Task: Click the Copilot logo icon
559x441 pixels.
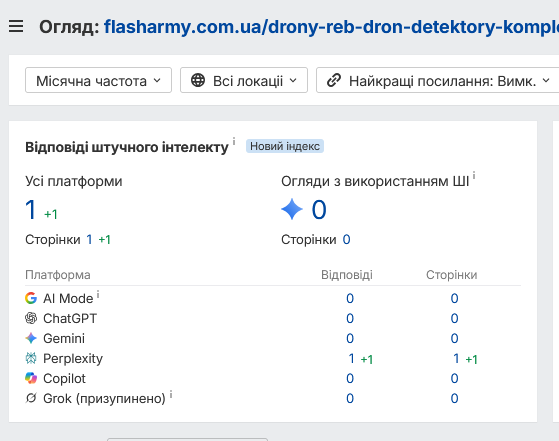Action: click(x=31, y=378)
